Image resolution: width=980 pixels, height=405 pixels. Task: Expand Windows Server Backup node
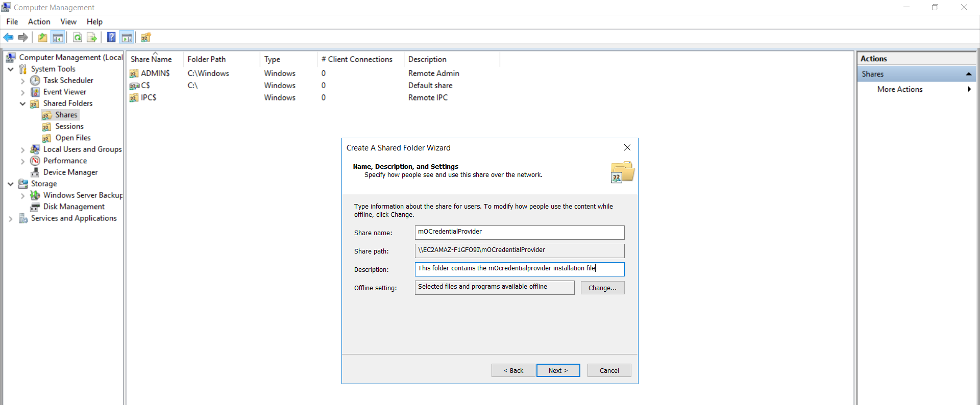(22, 195)
